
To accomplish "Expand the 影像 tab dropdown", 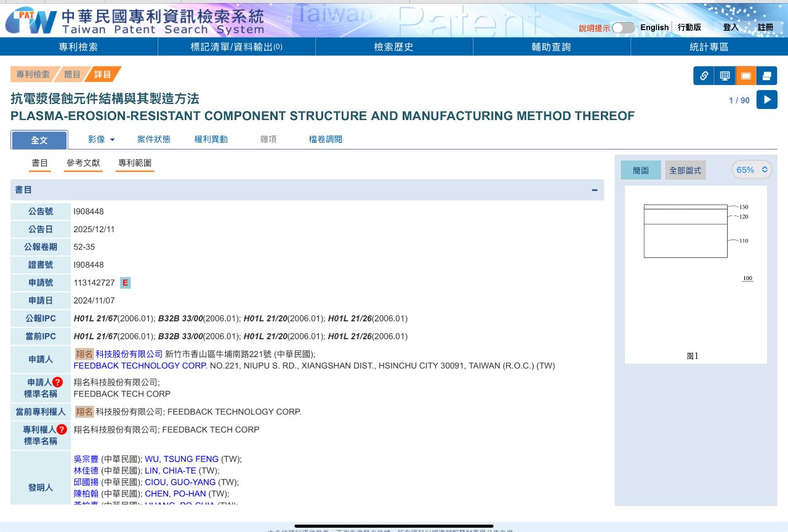I will [102, 139].
